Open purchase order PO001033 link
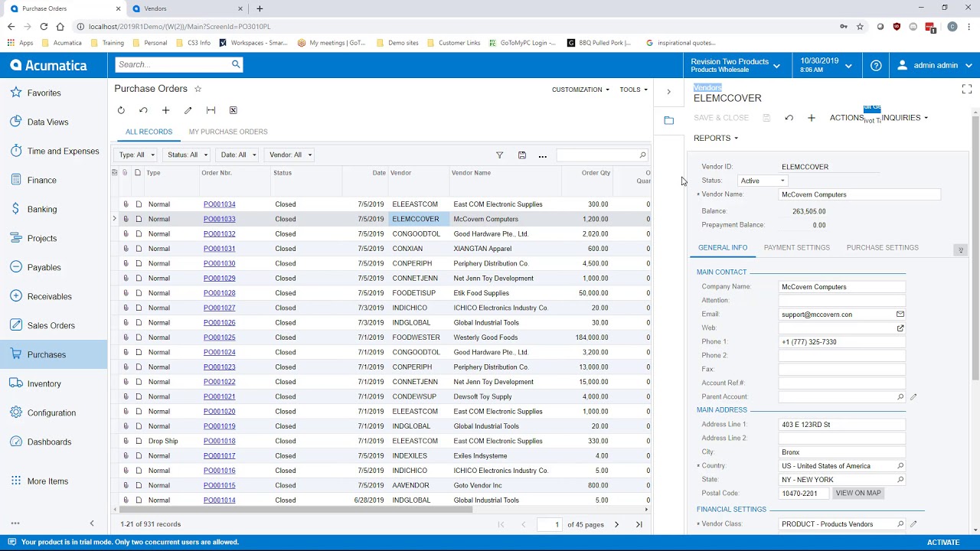This screenshot has height=551, width=980. point(219,219)
